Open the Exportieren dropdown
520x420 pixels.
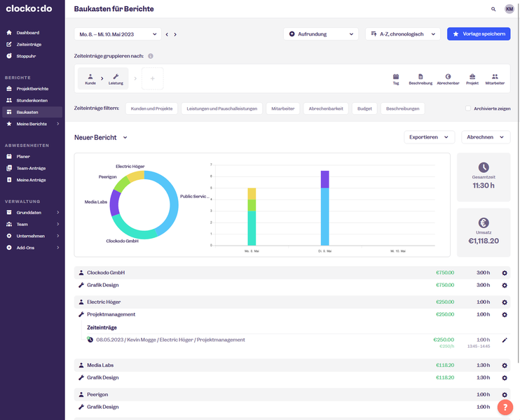[x=429, y=137]
